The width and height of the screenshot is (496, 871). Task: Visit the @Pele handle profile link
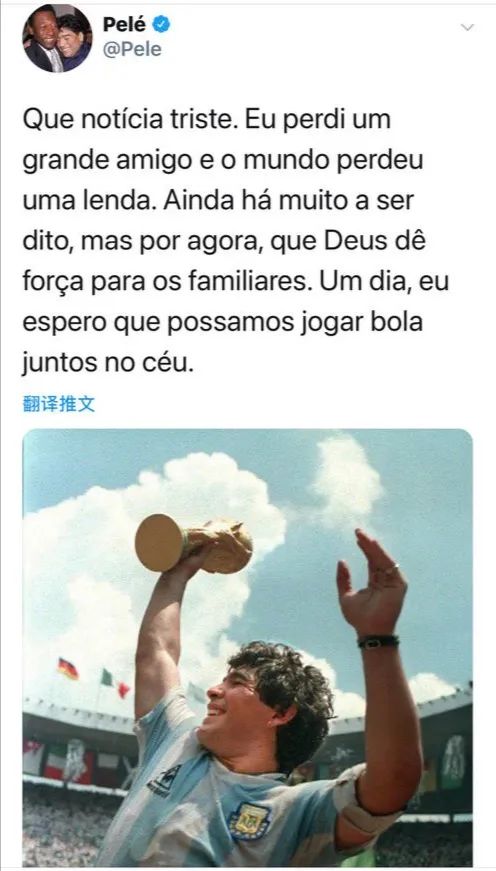[132, 49]
